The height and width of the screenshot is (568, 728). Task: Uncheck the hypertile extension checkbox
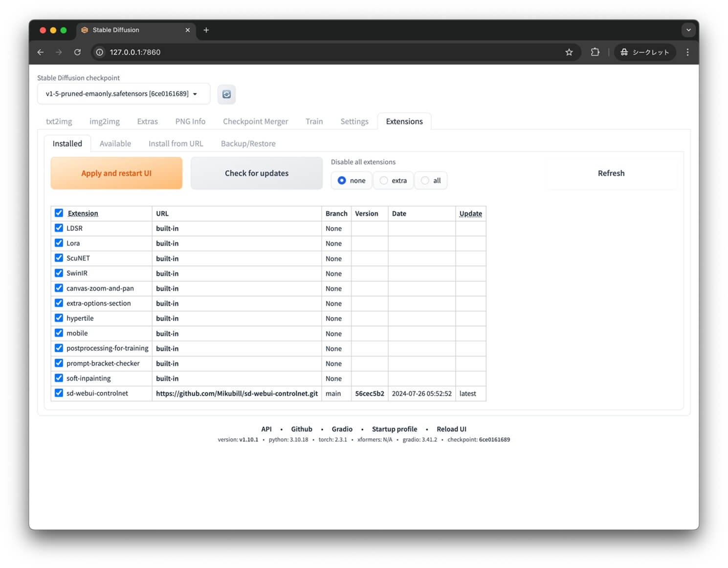[x=59, y=318]
